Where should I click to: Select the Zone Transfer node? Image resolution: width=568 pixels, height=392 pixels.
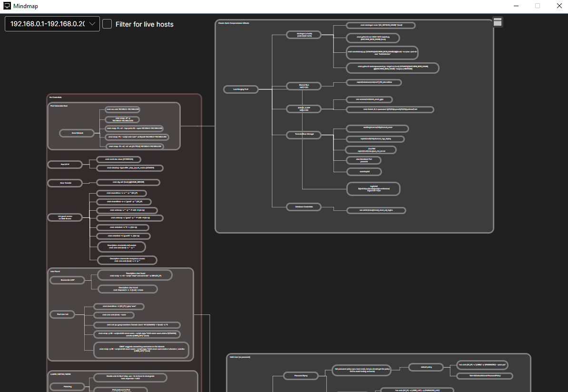coord(65,183)
